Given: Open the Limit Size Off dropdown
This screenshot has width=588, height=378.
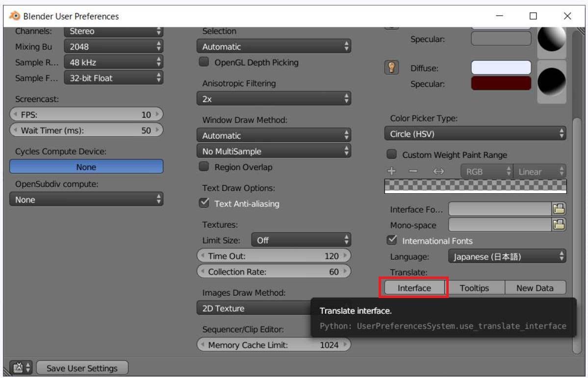Looking at the screenshot, I should coord(301,240).
